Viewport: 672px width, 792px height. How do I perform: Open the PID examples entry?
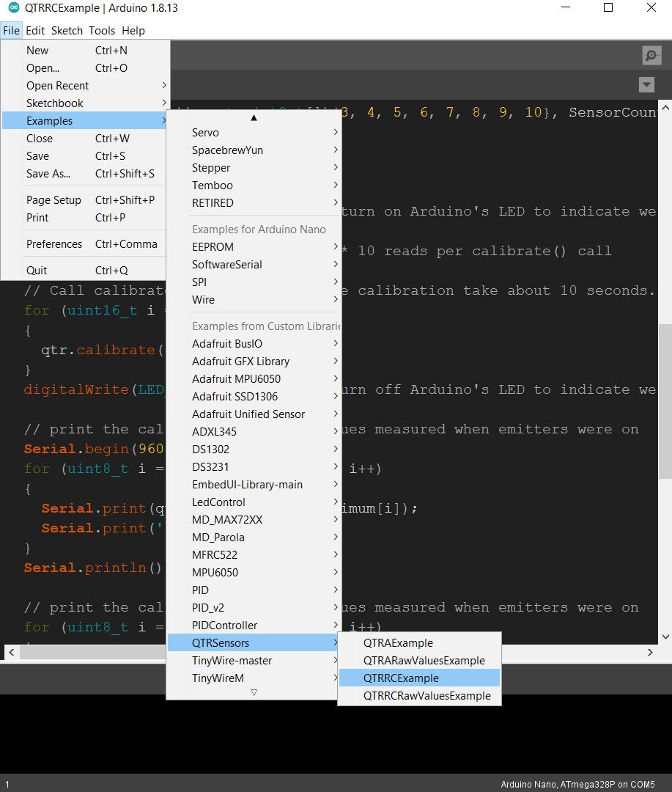click(254, 590)
